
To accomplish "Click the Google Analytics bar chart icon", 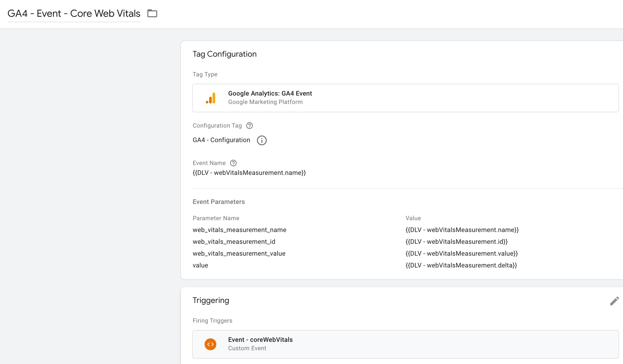I will [x=211, y=98].
